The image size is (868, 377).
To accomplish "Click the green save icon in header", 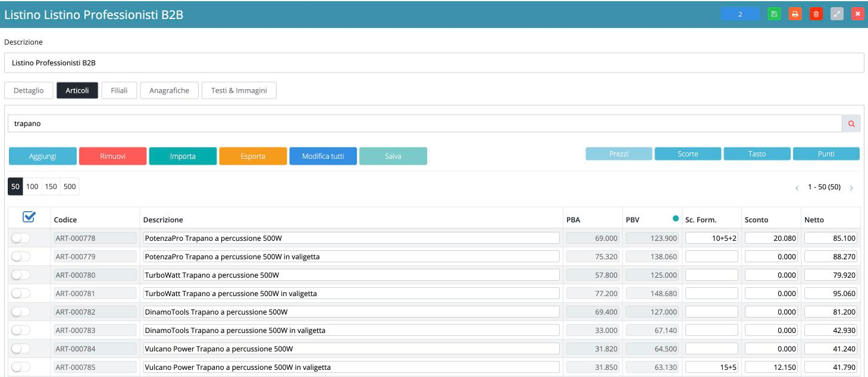I will (x=774, y=14).
